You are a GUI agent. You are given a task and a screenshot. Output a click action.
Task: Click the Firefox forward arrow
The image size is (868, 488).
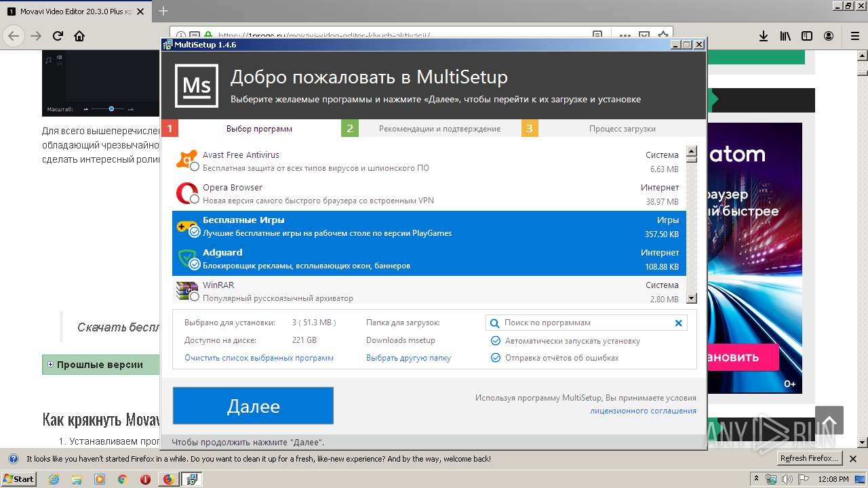coord(36,36)
